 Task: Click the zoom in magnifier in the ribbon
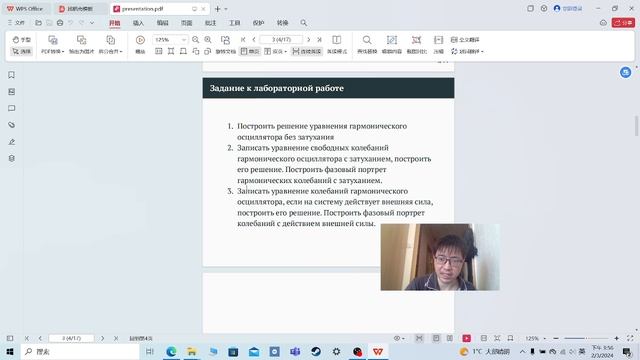click(x=208, y=40)
